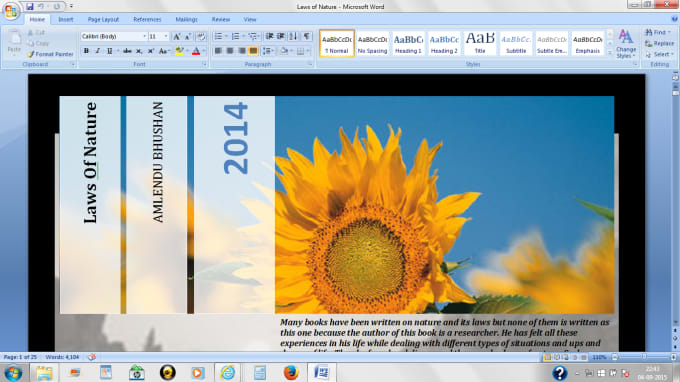Click the Office button

[11, 10]
